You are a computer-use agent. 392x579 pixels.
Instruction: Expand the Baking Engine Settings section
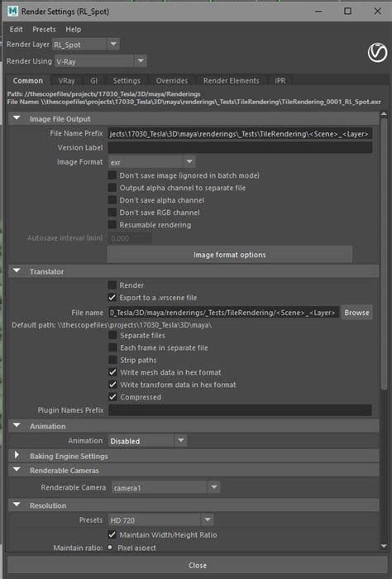pos(17,455)
